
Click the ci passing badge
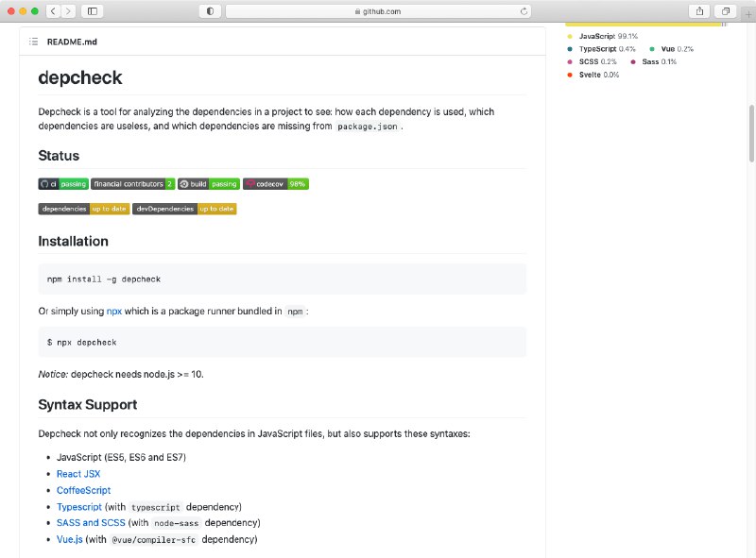pyautogui.click(x=63, y=184)
